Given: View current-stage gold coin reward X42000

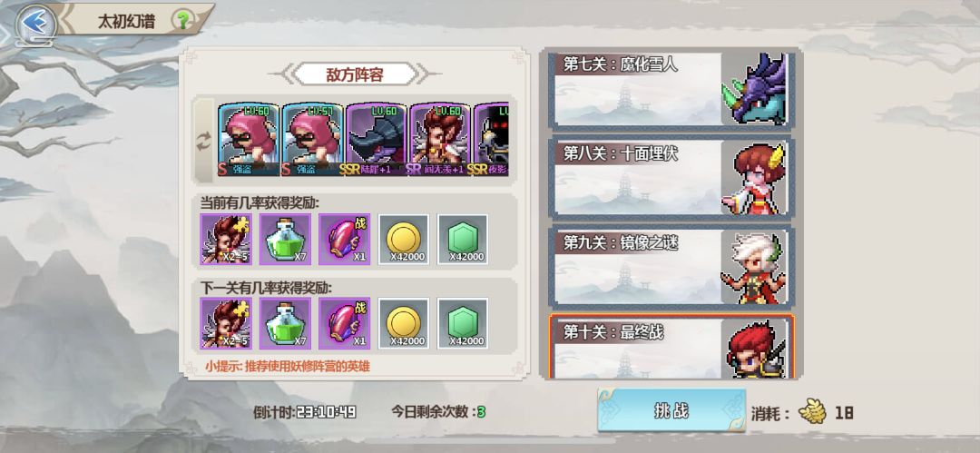Looking at the screenshot, I should pyautogui.click(x=404, y=239).
